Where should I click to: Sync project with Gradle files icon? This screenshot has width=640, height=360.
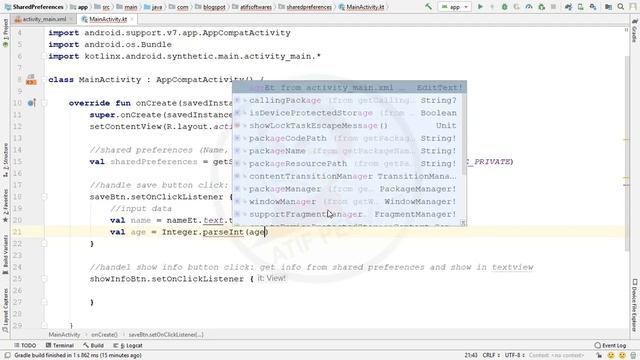tap(568, 7)
